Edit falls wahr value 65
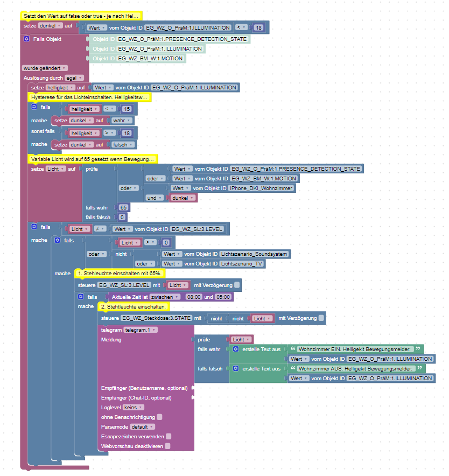The height and width of the screenshot is (476, 449). [x=123, y=208]
